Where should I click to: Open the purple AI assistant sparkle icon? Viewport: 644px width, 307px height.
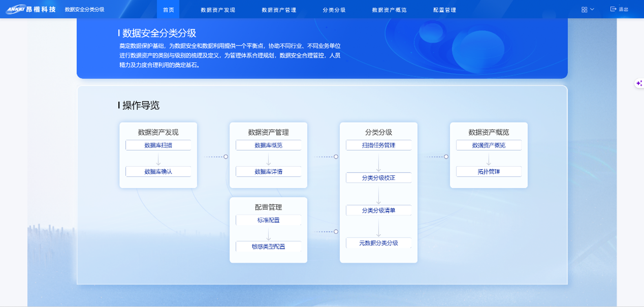[x=639, y=83]
